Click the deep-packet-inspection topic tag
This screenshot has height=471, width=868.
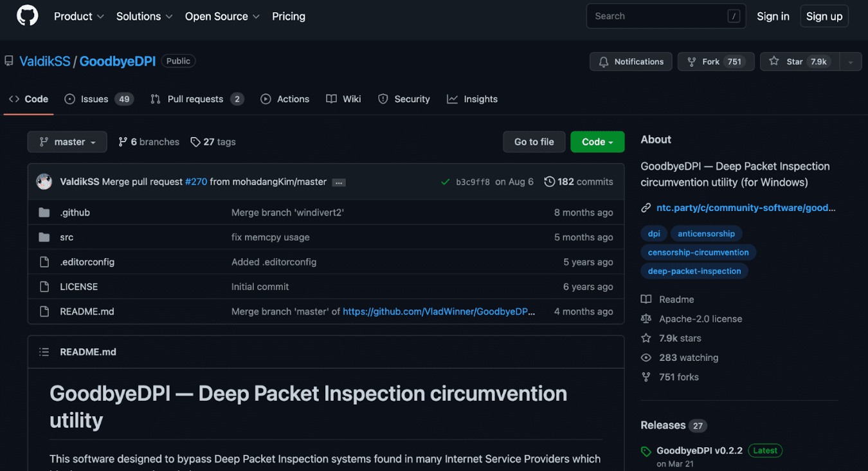(x=694, y=271)
